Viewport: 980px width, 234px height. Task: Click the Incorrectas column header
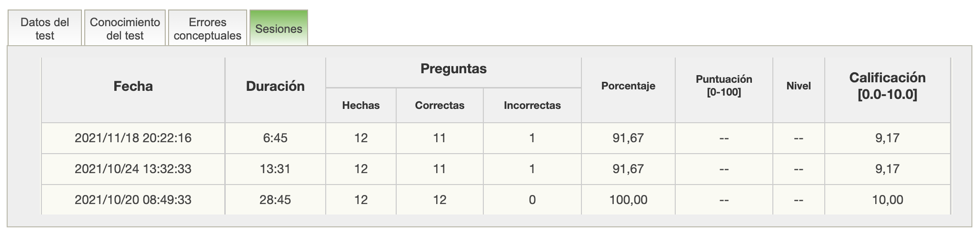tap(532, 105)
